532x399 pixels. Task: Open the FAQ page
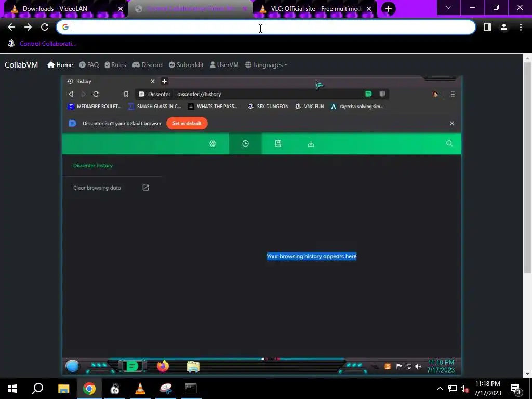click(x=89, y=65)
